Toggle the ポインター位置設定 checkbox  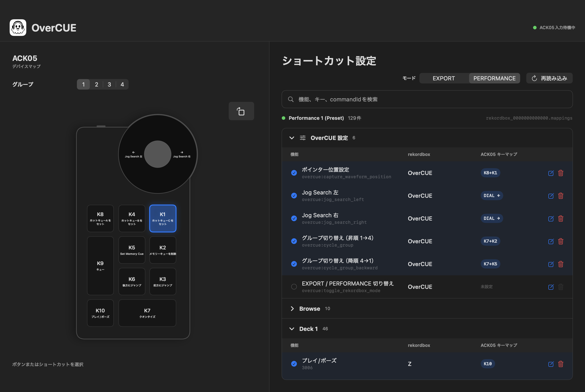tap(294, 173)
